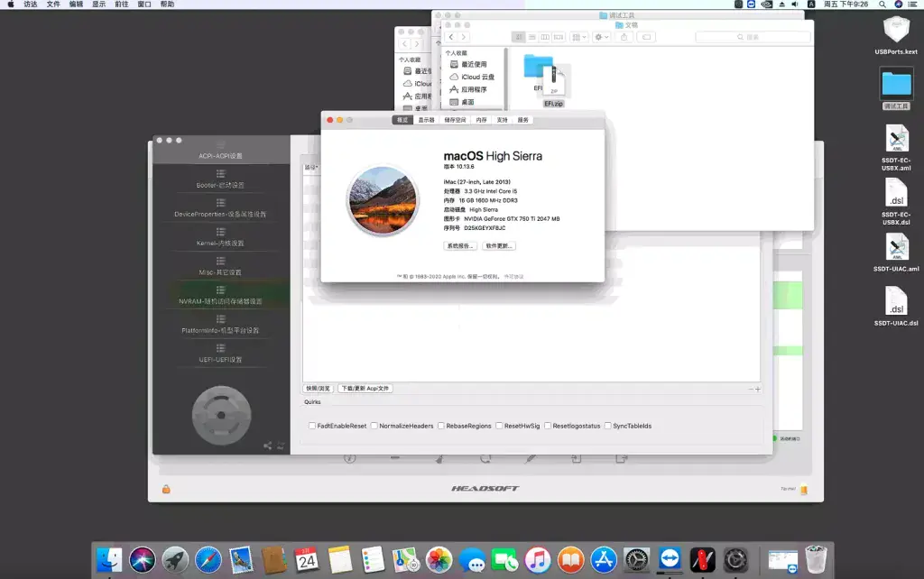The height and width of the screenshot is (579, 924).
Task: Open Spotlight search in menu bar
Action: point(882,5)
